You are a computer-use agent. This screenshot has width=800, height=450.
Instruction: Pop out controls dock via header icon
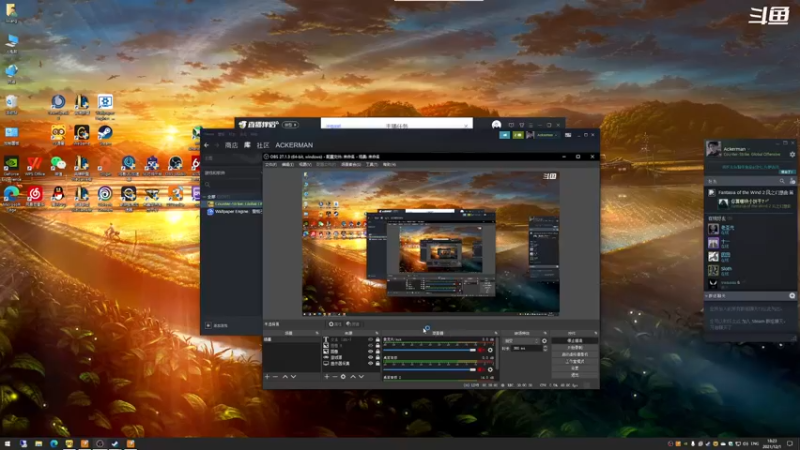pyautogui.click(x=595, y=333)
